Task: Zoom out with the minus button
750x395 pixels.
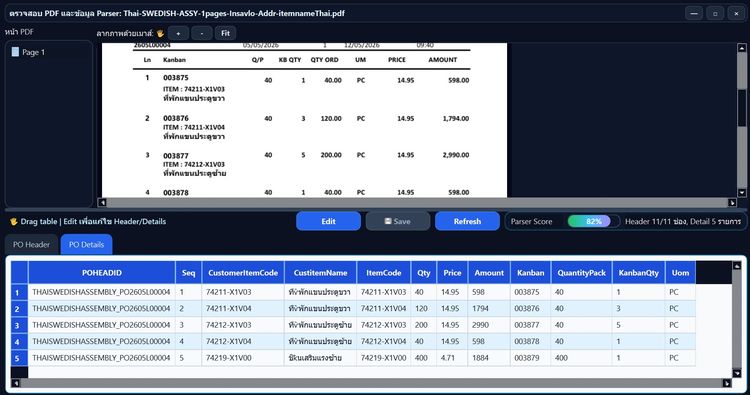Action: coord(202,33)
